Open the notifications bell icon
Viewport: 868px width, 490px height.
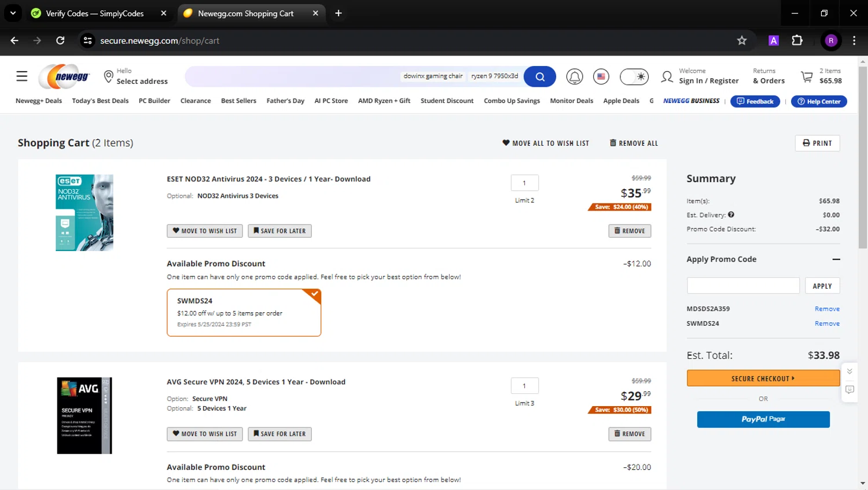575,76
